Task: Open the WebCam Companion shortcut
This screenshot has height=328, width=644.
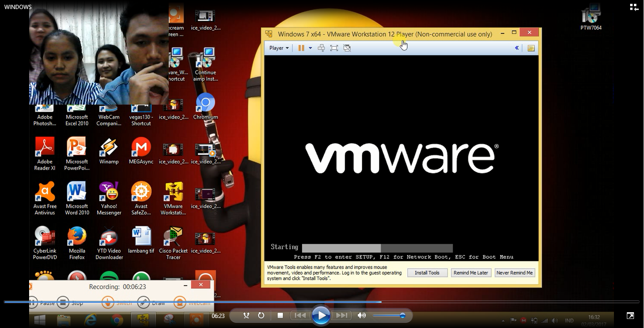Action: pos(109,116)
